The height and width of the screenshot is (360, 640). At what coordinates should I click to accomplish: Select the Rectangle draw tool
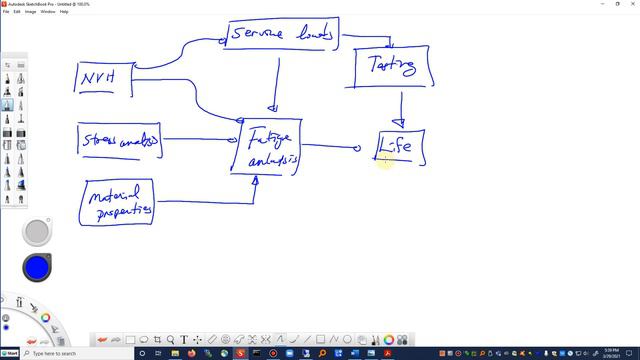point(320,340)
